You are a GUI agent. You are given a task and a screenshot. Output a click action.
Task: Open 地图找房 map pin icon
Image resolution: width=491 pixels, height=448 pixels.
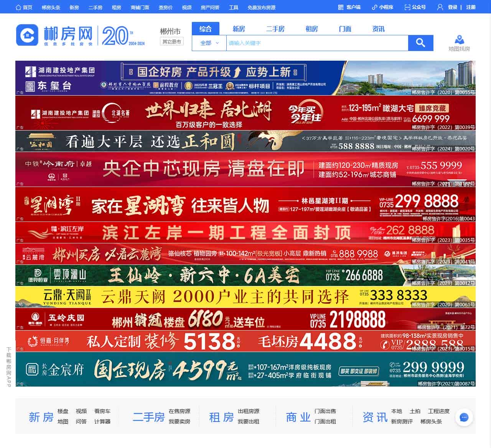coord(459,40)
